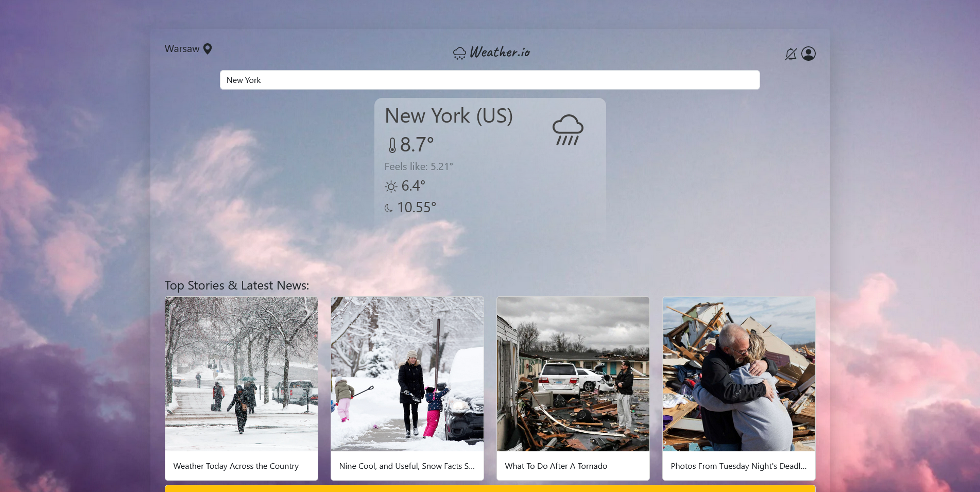The width and height of the screenshot is (980, 492).
Task: Click the Photos From Tuesday Night's title
Action: [x=738, y=466]
